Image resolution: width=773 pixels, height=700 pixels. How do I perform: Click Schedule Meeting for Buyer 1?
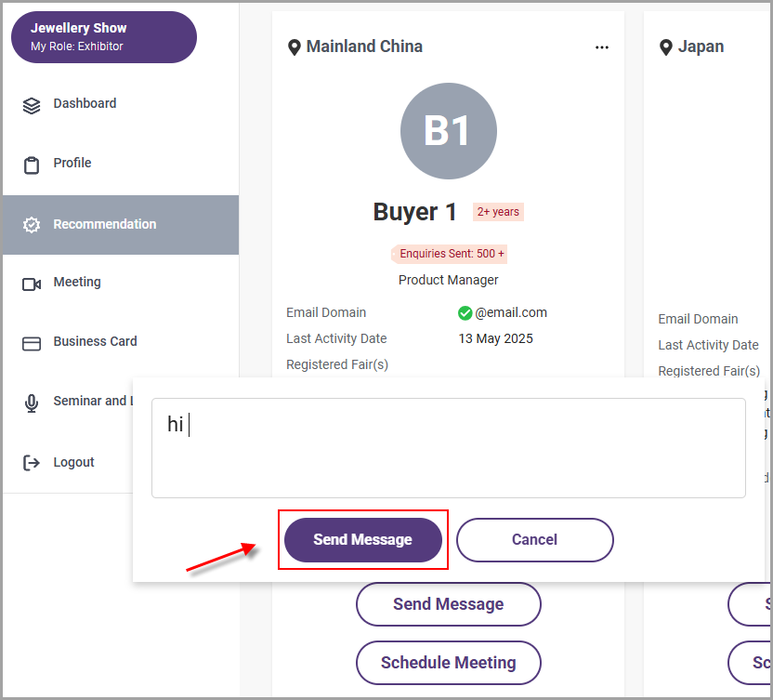(x=448, y=663)
